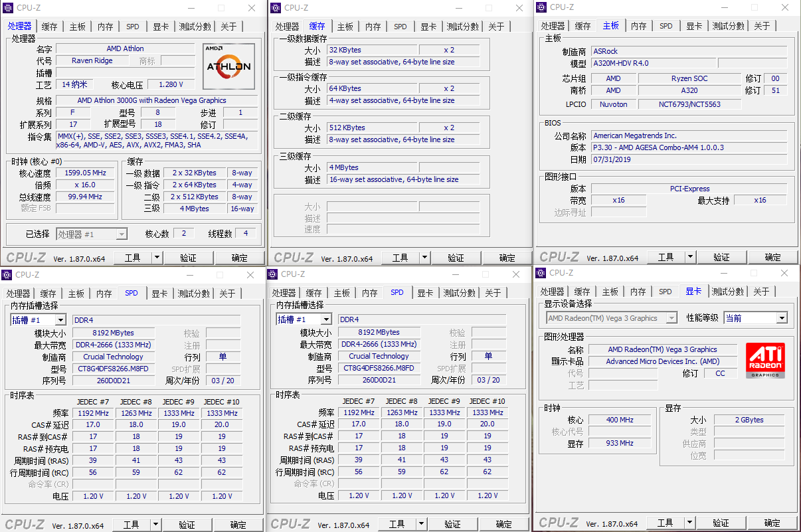Click 验证 button in the cache window
This screenshot has width=801, height=532.
(456, 258)
